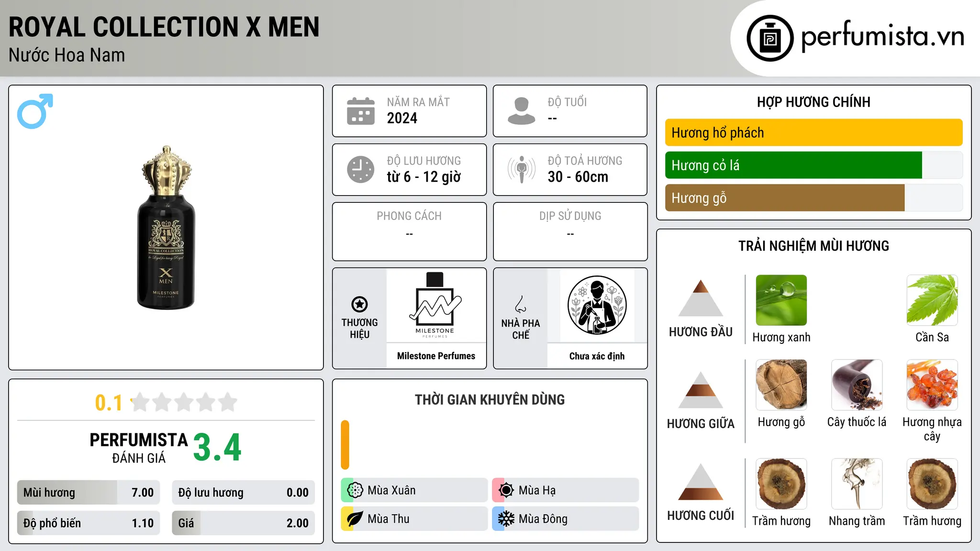The width and height of the screenshot is (980, 551).
Task: Select the yellow Hương hổ phách accord bar
Action: pos(813,132)
